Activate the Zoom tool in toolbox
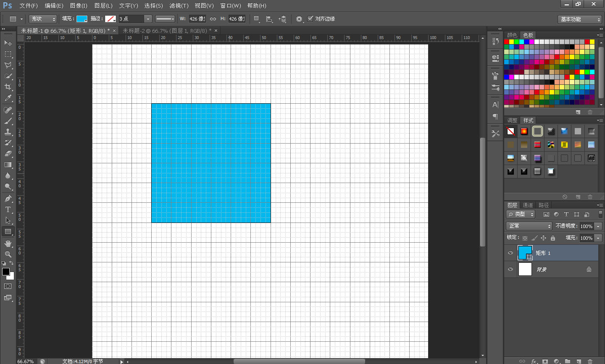 (8, 254)
